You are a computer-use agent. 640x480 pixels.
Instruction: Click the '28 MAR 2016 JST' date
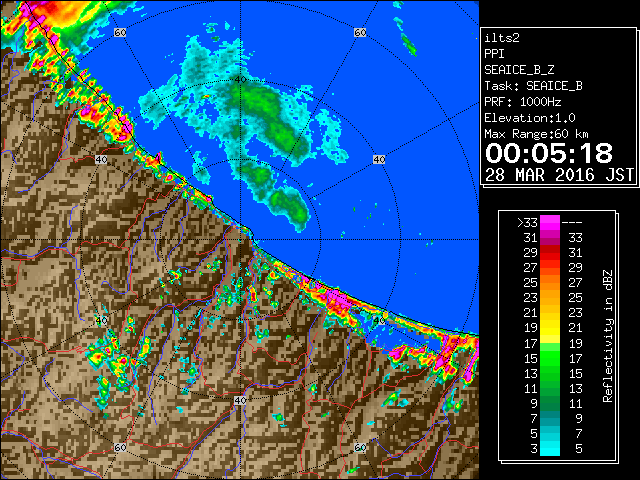click(x=559, y=175)
